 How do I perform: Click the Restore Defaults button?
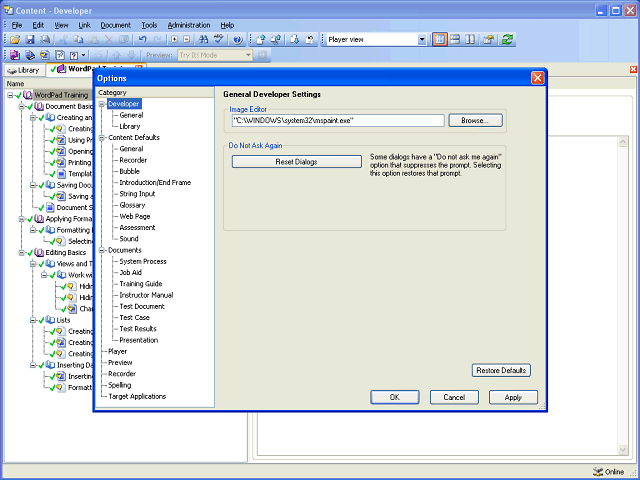pyautogui.click(x=501, y=370)
